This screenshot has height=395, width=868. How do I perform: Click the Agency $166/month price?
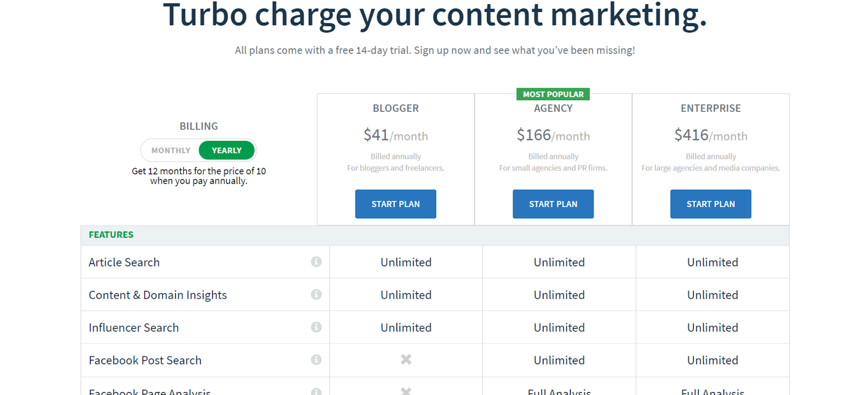[553, 135]
